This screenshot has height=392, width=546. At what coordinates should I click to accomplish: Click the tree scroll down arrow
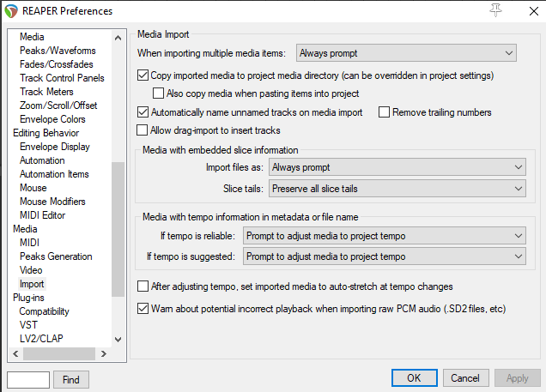118,340
